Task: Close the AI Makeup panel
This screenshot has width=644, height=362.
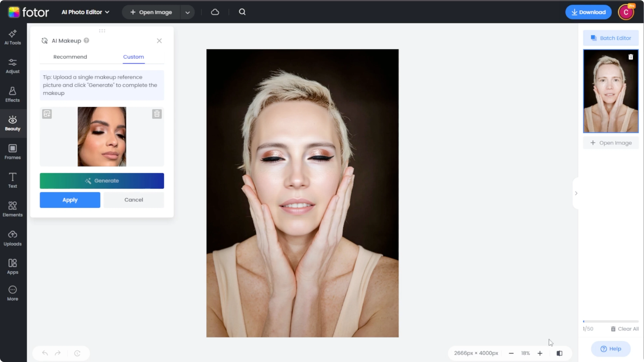Action: tap(159, 41)
